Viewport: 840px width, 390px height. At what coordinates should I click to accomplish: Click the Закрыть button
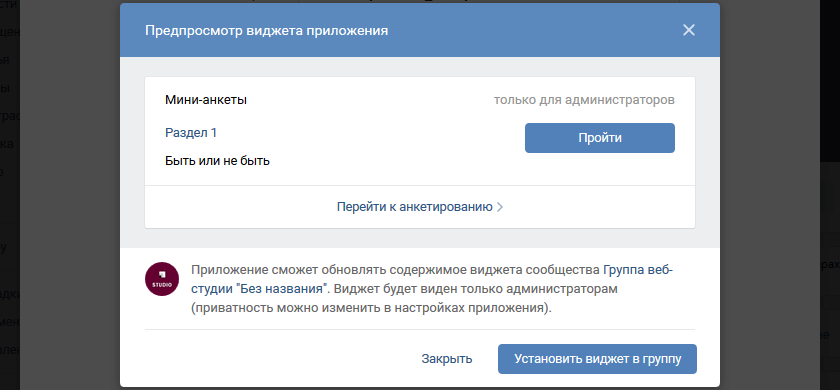(446, 359)
